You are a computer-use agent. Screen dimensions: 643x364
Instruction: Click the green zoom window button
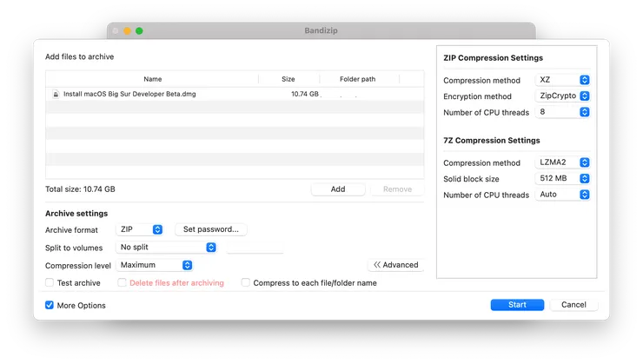(x=139, y=30)
